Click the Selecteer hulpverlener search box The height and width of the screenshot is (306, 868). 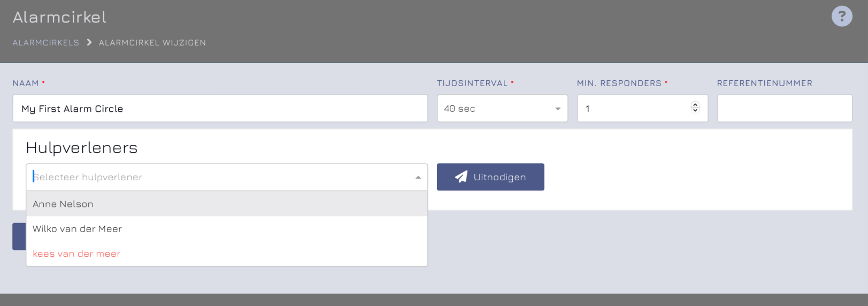click(221, 177)
